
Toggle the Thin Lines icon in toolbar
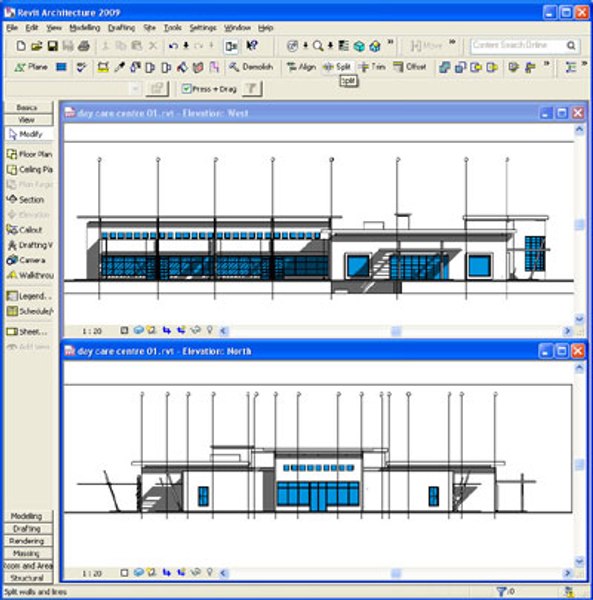pyautogui.click(x=344, y=46)
